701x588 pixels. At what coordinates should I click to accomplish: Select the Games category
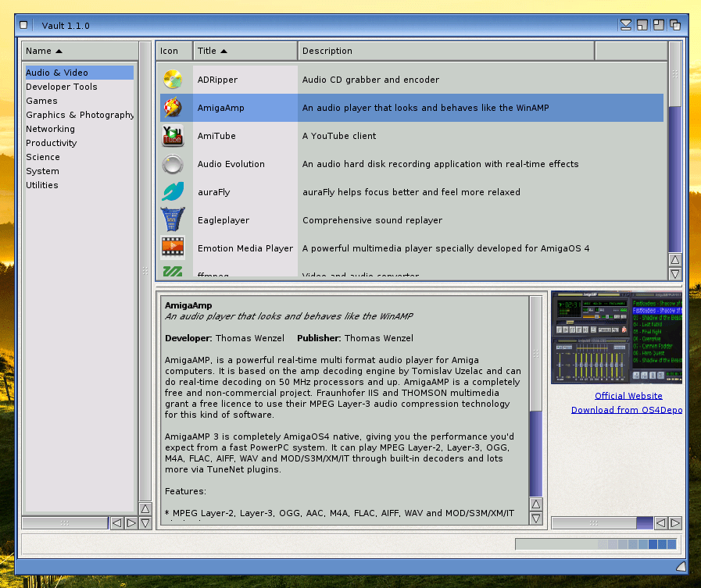point(41,101)
